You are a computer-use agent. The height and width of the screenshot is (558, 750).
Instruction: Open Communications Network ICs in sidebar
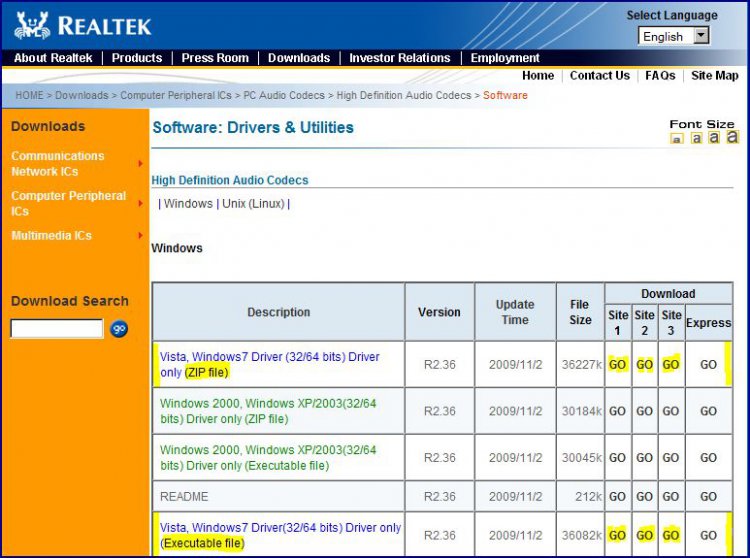(x=57, y=164)
